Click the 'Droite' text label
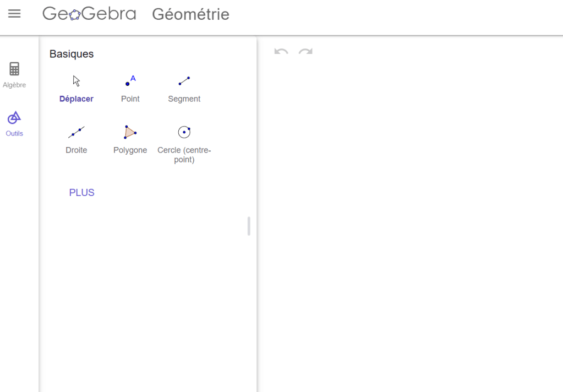Image resolution: width=563 pixels, height=392 pixels. point(76,150)
